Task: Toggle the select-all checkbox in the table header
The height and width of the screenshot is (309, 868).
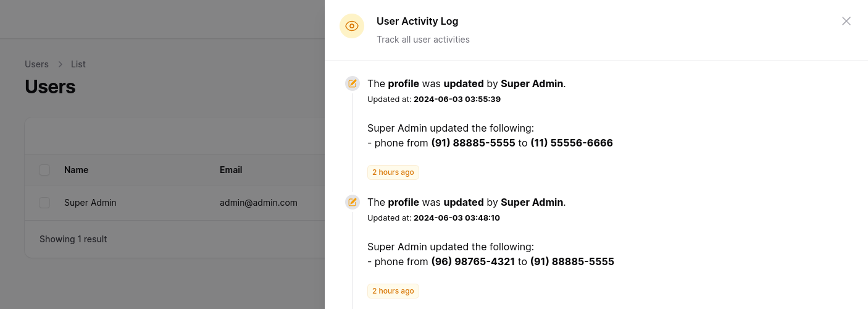Action: [44, 170]
